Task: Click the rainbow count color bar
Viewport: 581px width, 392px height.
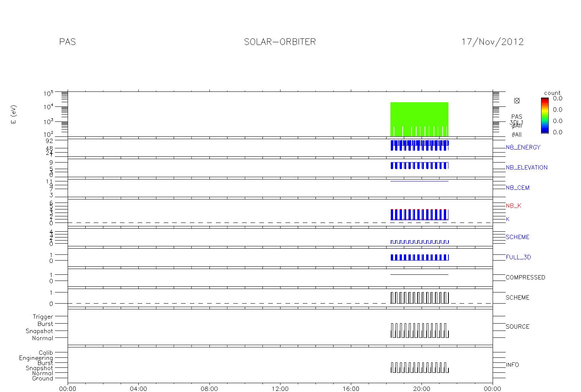Action: pos(544,115)
